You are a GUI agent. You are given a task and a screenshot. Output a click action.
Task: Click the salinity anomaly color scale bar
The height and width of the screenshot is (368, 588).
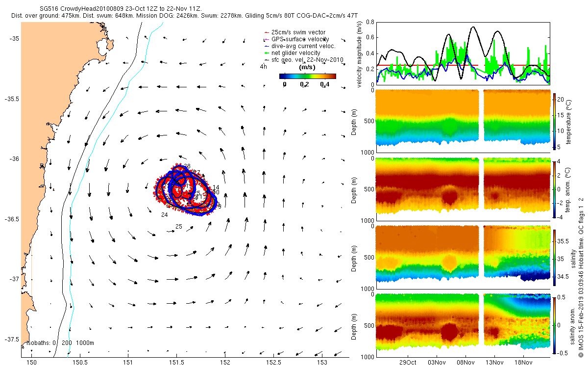point(555,324)
